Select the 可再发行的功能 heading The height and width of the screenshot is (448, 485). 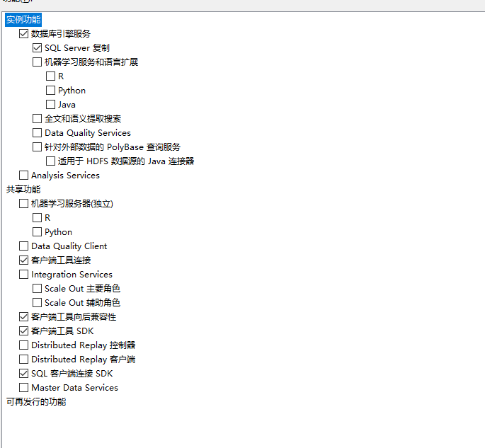(36, 402)
